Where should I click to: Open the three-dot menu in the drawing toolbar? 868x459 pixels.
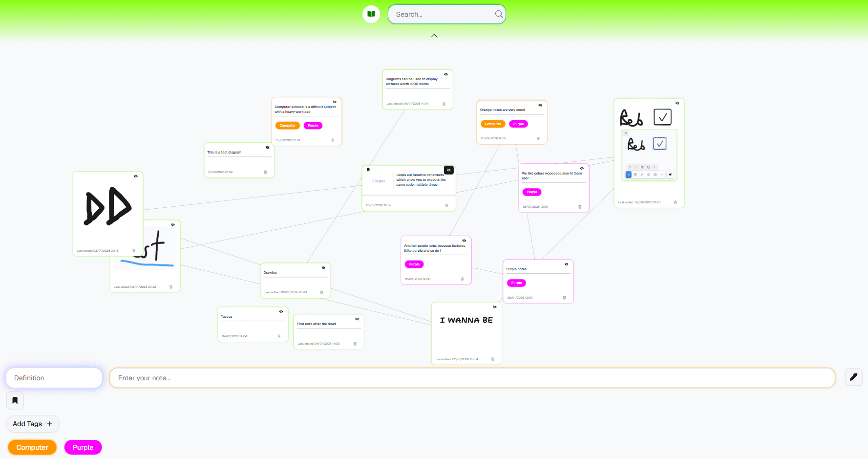pyautogui.click(x=655, y=167)
